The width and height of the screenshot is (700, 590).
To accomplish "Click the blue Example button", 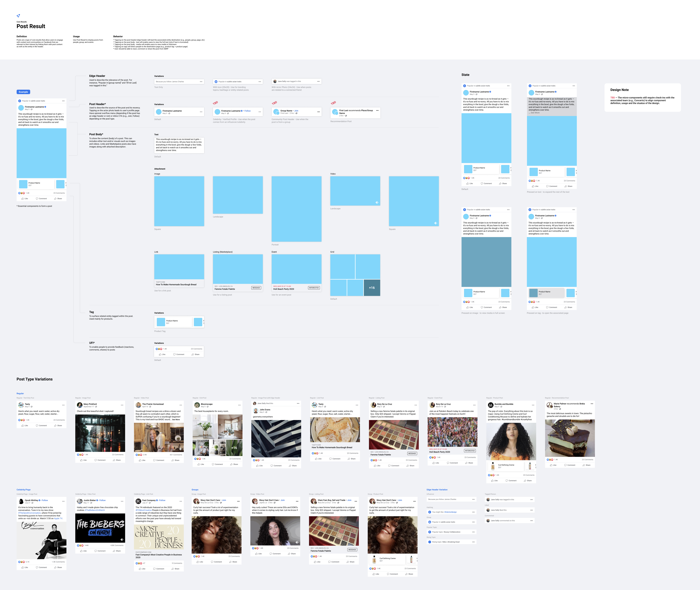I will tap(23, 92).
